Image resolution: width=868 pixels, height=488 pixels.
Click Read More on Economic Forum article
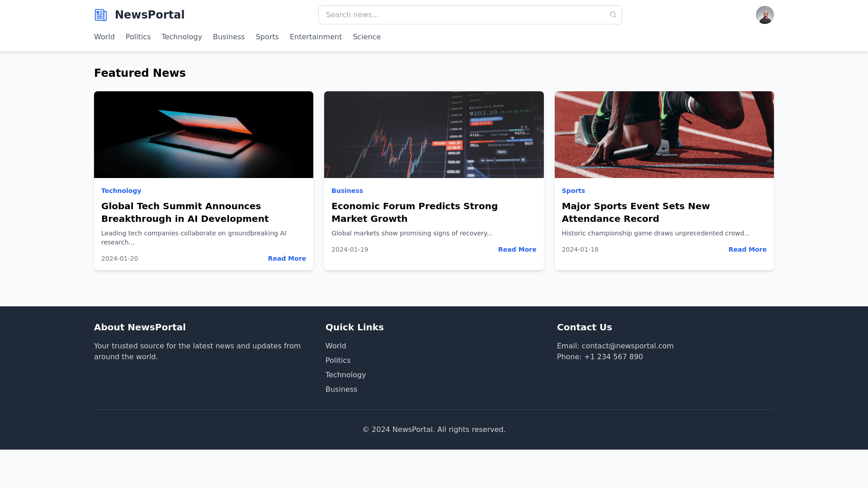coord(517,249)
